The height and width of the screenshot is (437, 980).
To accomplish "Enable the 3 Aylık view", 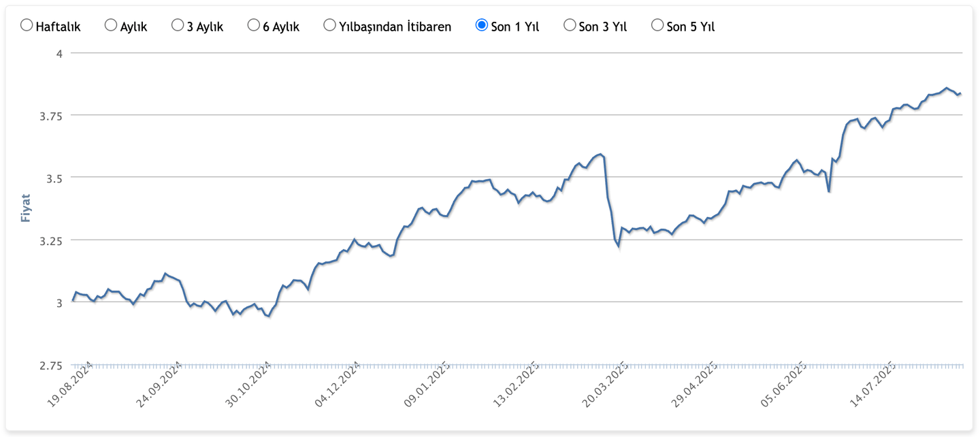I will pos(178,24).
